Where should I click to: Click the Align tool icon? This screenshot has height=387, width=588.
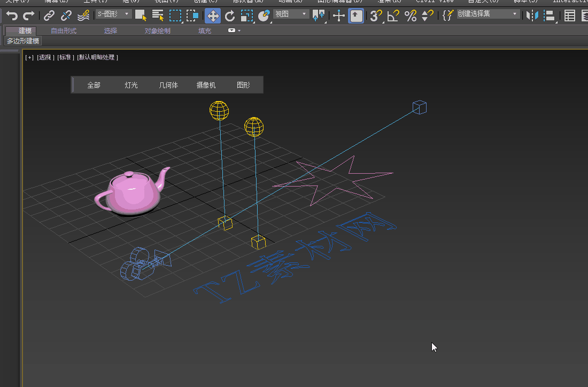tap(550, 16)
